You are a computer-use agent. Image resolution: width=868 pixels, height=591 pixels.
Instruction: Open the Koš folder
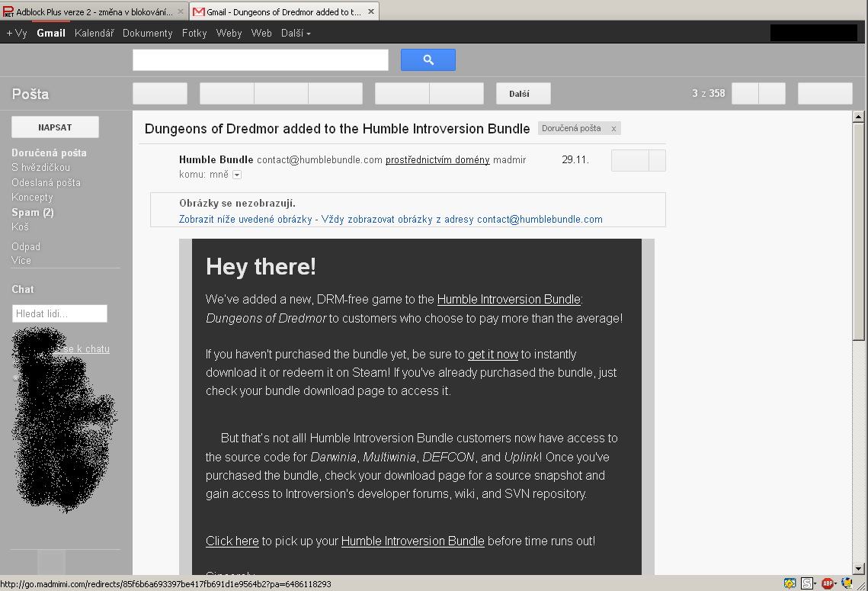coord(20,226)
